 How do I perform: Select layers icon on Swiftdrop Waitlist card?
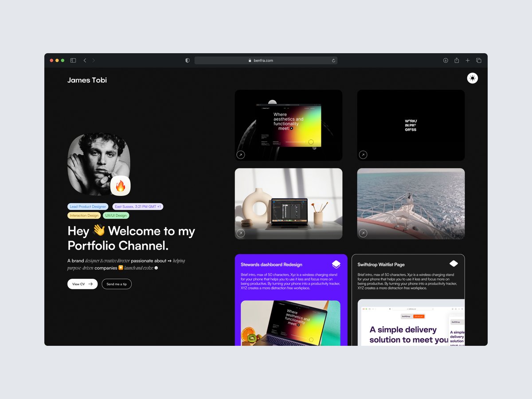pyautogui.click(x=454, y=263)
